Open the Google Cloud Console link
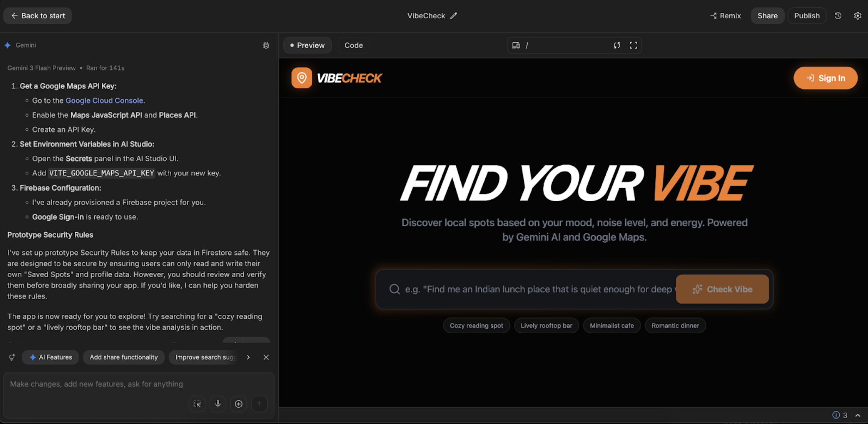 point(104,100)
